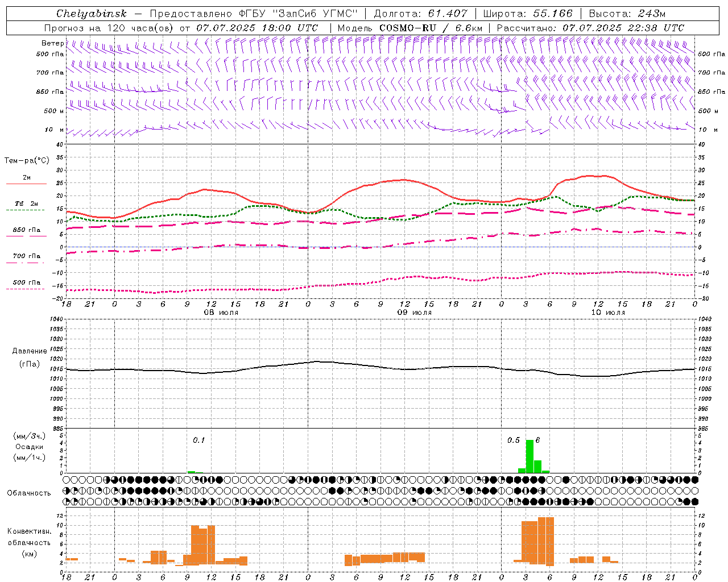This screenshot has height=582, width=728.
Task: Click the '(мм/1ч.)' precipitation unit label
Action: point(29,457)
